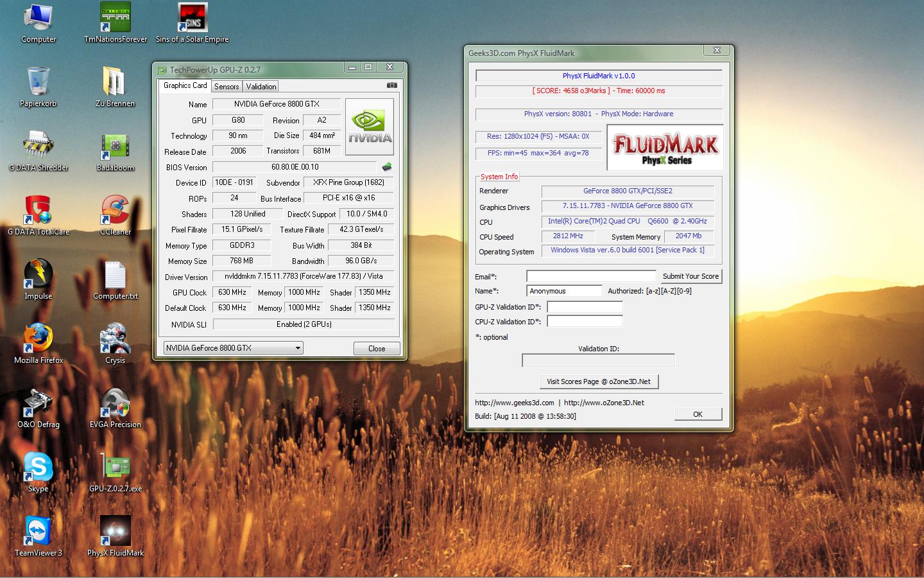Viewport: 924px width, 578px height.
Task: Open the Computer.txt file
Action: pyautogui.click(x=116, y=280)
